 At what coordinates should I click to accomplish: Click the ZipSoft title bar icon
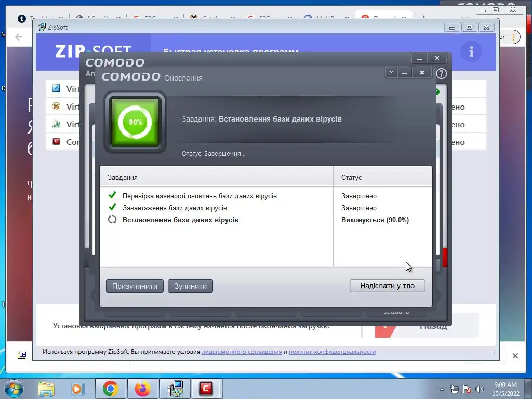point(42,27)
